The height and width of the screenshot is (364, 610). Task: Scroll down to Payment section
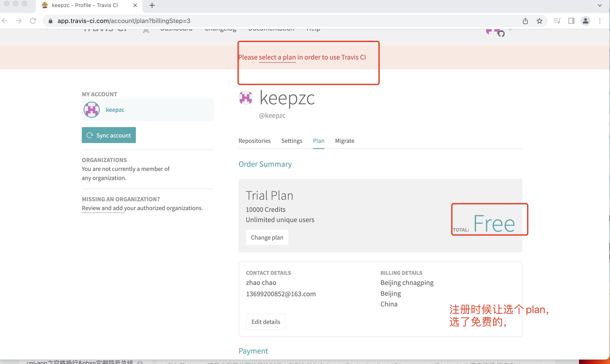(x=253, y=350)
